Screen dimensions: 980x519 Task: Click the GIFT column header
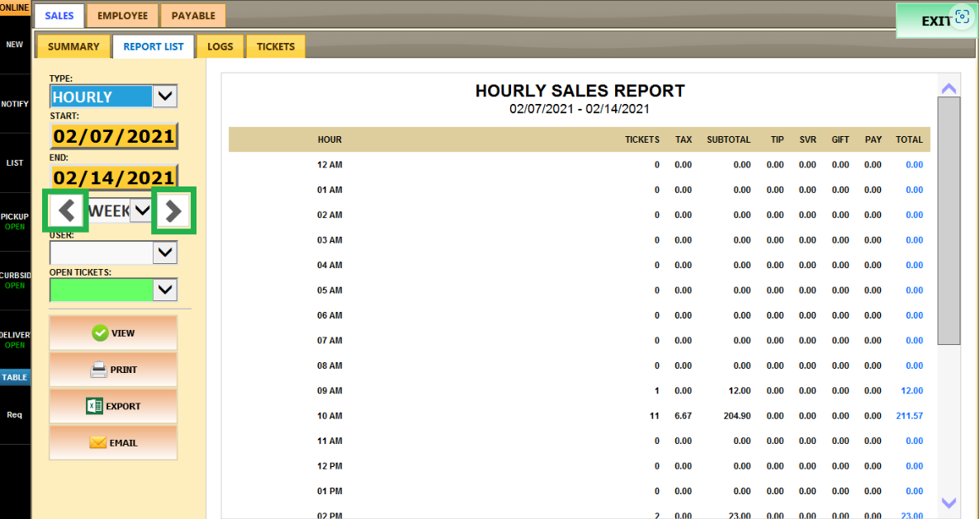pyautogui.click(x=840, y=140)
